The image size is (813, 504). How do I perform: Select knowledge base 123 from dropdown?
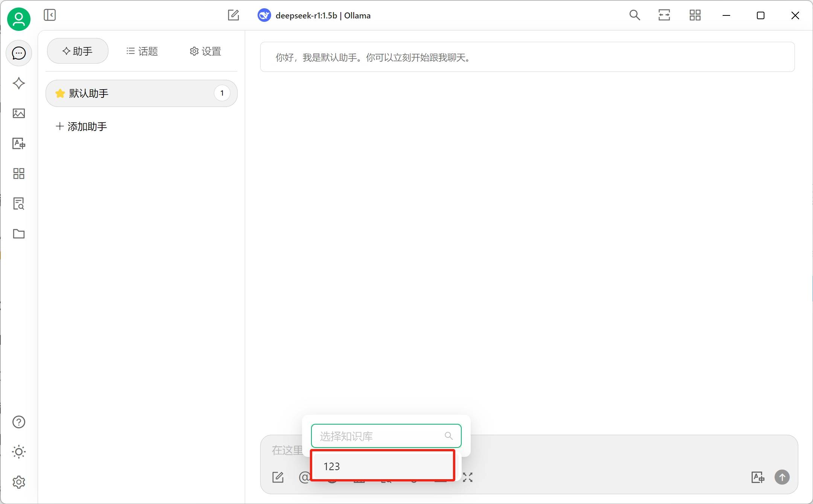click(382, 466)
